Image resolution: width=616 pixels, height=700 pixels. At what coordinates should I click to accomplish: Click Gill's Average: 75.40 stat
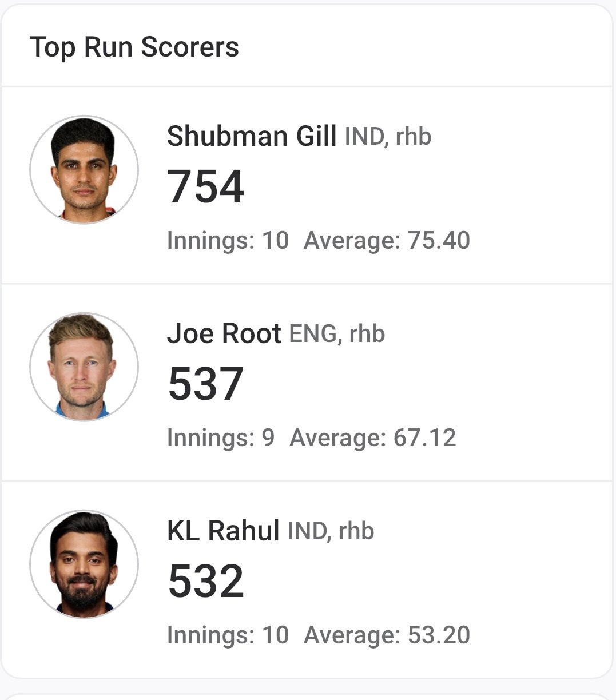(x=387, y=241)
